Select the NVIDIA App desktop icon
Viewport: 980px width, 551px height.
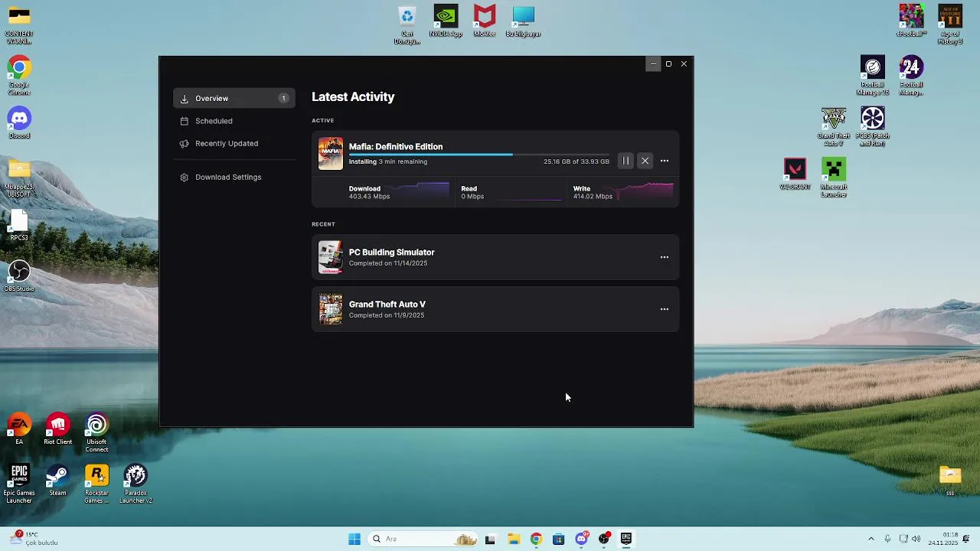coord(446,21)
